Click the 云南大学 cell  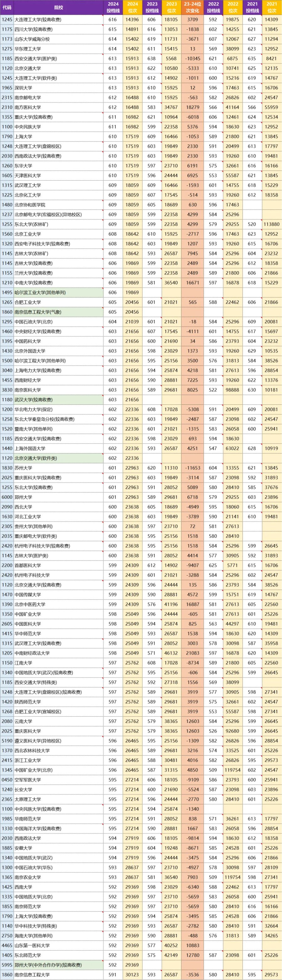[59, 721]
